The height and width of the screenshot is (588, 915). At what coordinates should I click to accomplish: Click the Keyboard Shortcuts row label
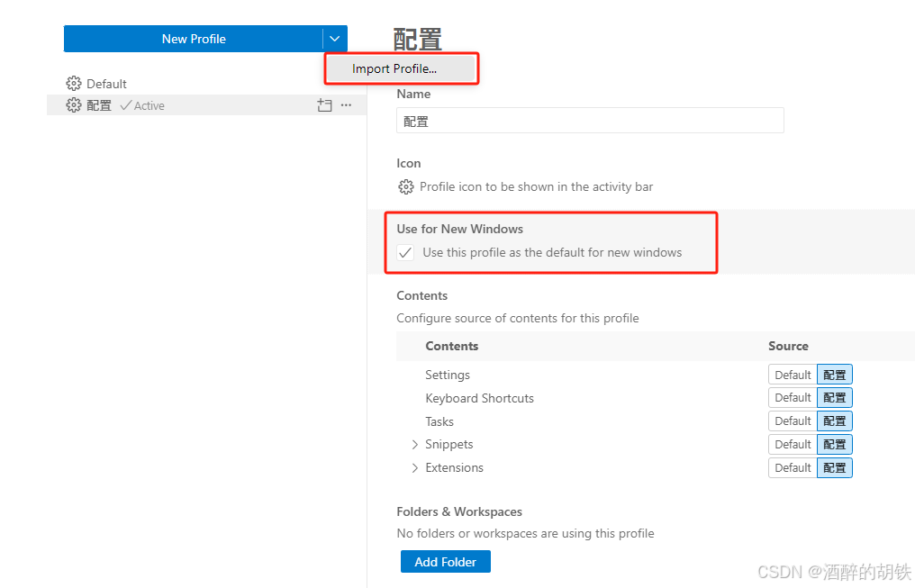(479, 398)
